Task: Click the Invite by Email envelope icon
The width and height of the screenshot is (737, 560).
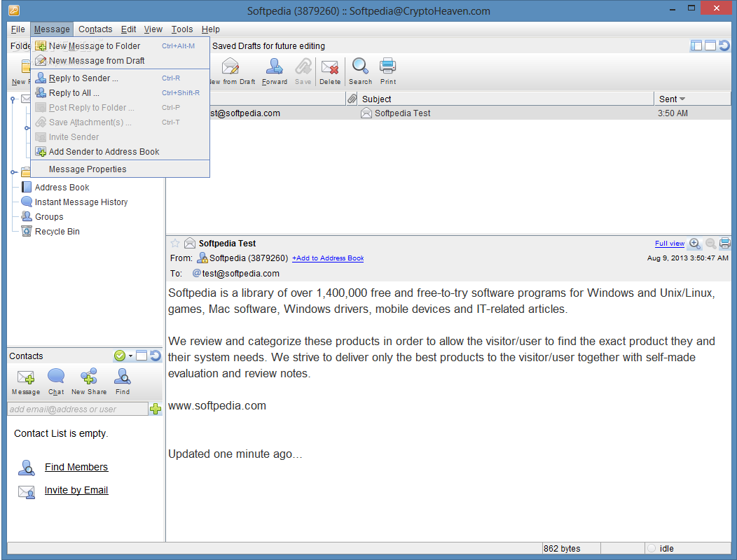Action: [27, 491]
